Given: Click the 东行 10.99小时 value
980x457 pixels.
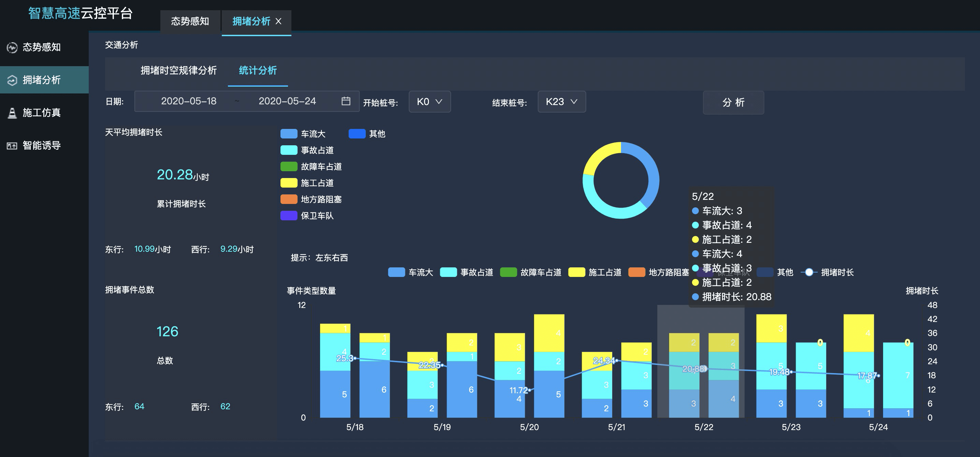Looking at the screenshot, I should [x=153, y=249].
